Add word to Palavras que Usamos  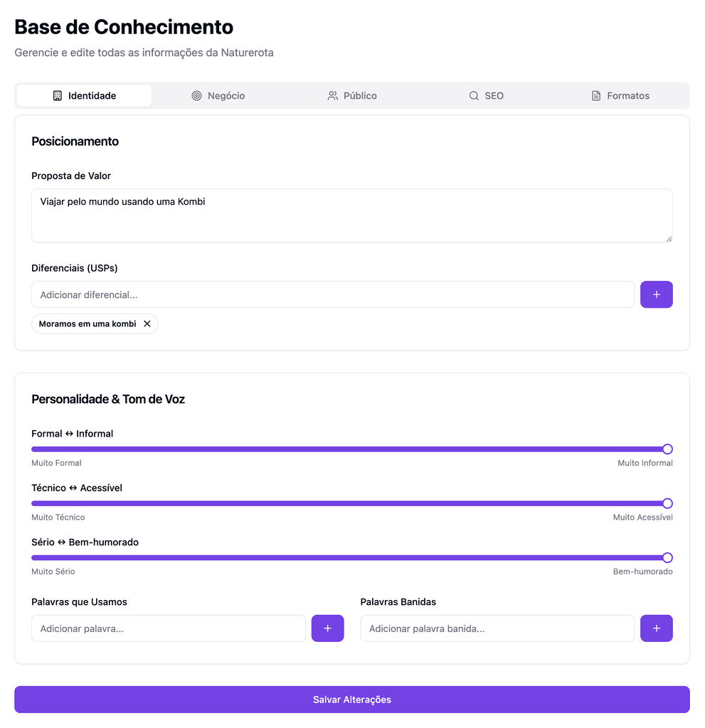(x=327, y=628)
